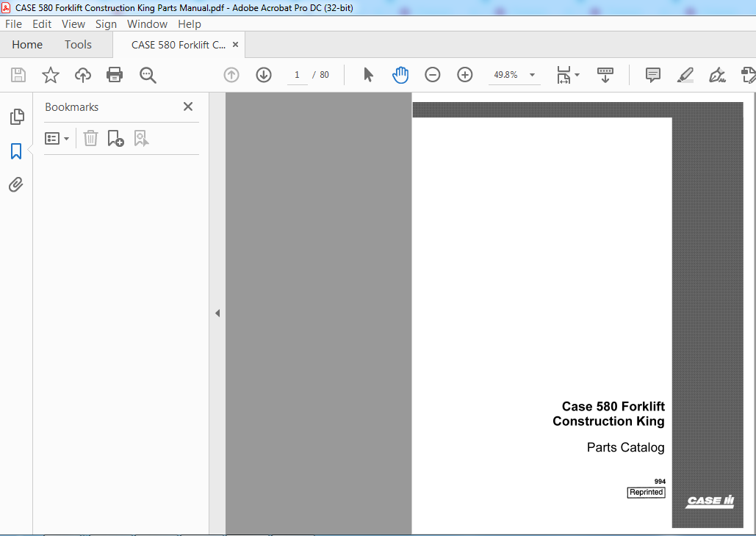This screenshot has width=756, height=536.
Task: Open the Sign pen tool
Action: [x=717, y=75]
